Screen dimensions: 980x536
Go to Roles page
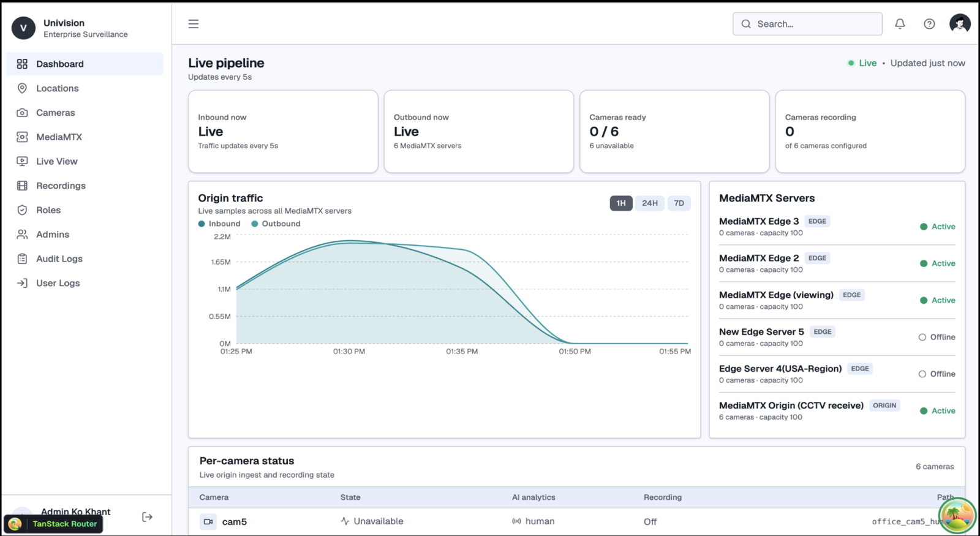[85, 210]
